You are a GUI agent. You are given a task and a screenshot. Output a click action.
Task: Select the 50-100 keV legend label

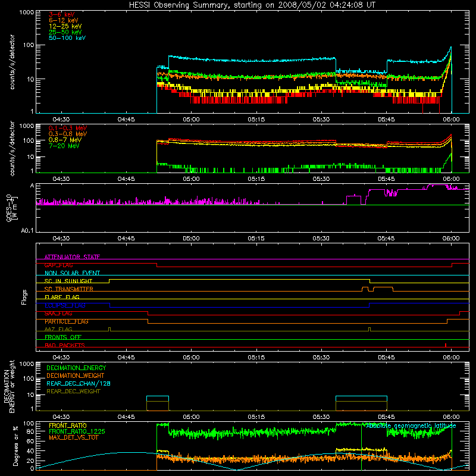click(x=67, y=38)
